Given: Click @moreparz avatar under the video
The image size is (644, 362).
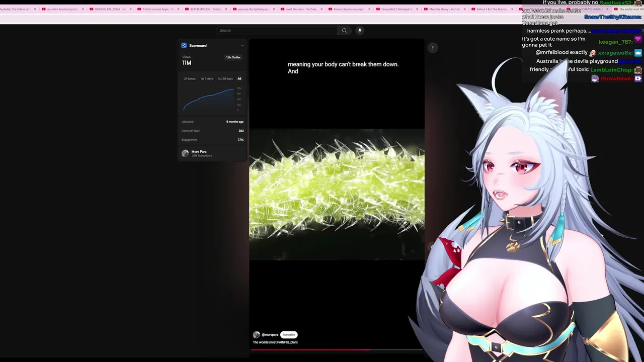Looking at the screenshot, I should pos(257,335).
